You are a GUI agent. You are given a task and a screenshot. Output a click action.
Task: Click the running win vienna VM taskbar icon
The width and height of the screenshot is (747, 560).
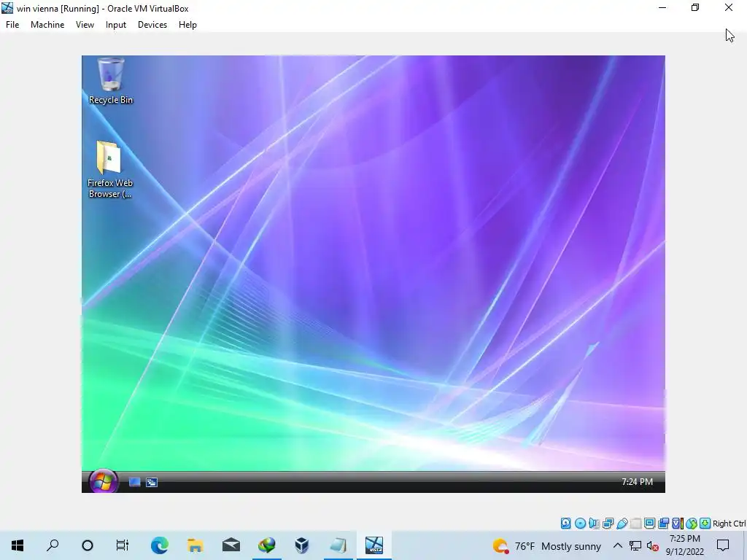point(374,545)
